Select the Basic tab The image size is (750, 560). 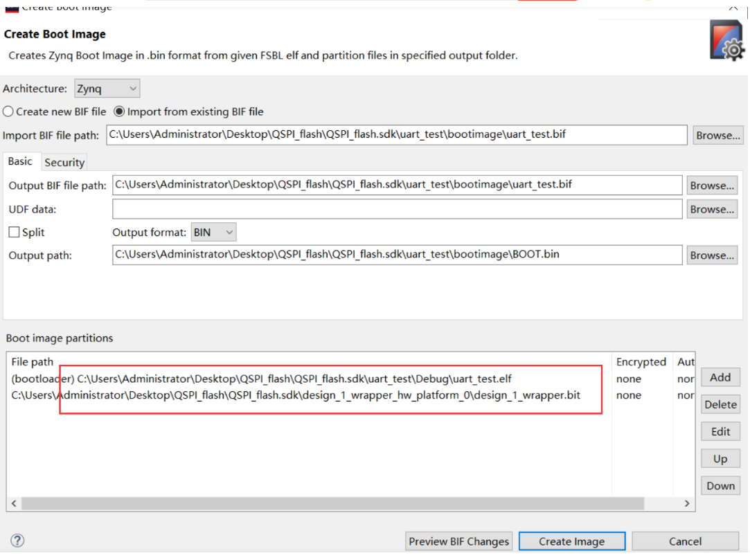[20, 161]
